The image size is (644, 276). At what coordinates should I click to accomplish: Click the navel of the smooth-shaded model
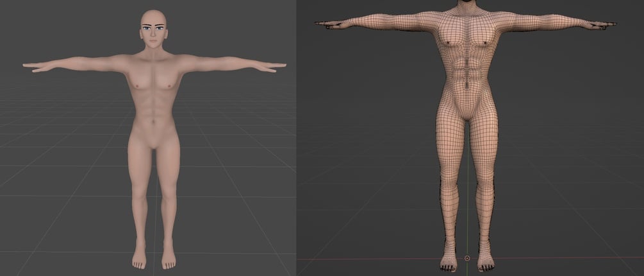coord(154,122)
